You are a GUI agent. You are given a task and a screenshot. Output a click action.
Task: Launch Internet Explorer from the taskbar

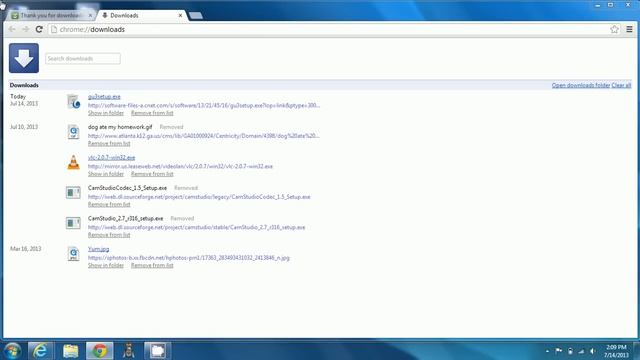(40, 351)
